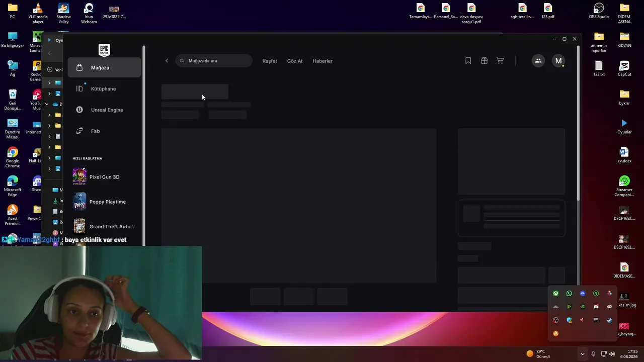This screenshot has height=362, width=644.
Task: Go back with the store back arrow
Action: click(167, 61)
